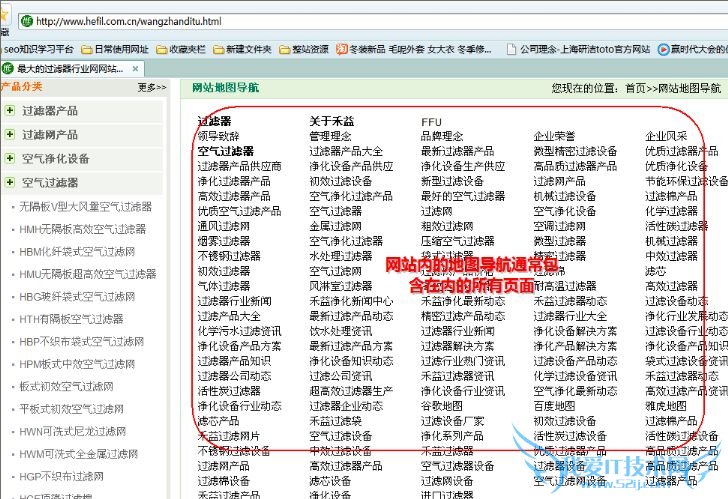The height and width of the screenshot is (499, 728).
Task: Open the 不锈钢过滤器 sitemap link
Action: point(229,256)
